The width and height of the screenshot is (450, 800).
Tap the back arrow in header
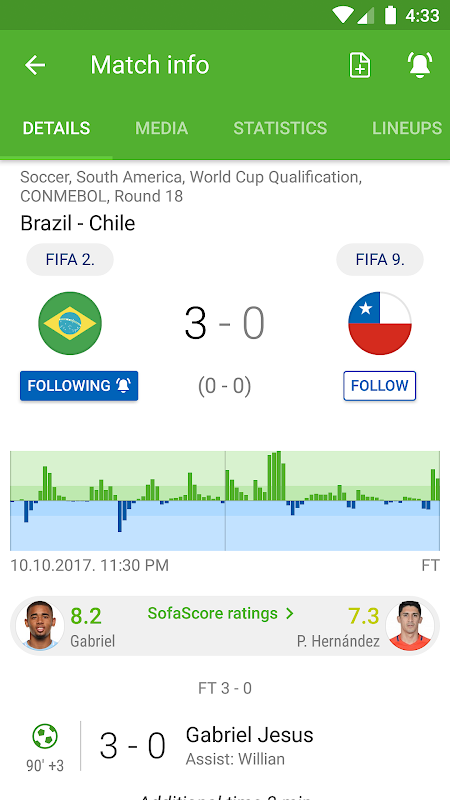coord(35,65)
